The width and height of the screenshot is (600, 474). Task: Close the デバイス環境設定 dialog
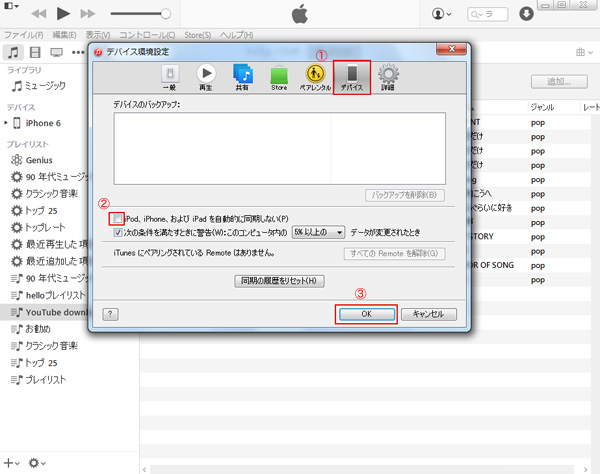point(452,49)
